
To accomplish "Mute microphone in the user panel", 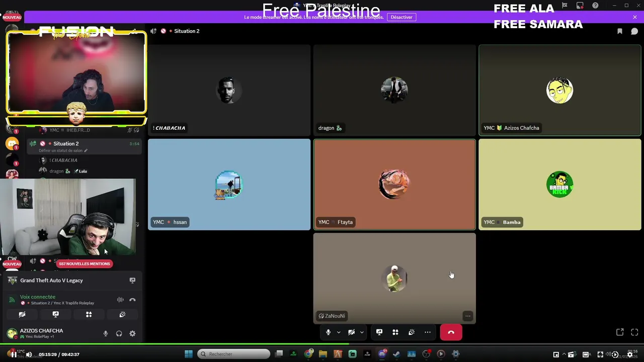I will [x=106, y=334].
